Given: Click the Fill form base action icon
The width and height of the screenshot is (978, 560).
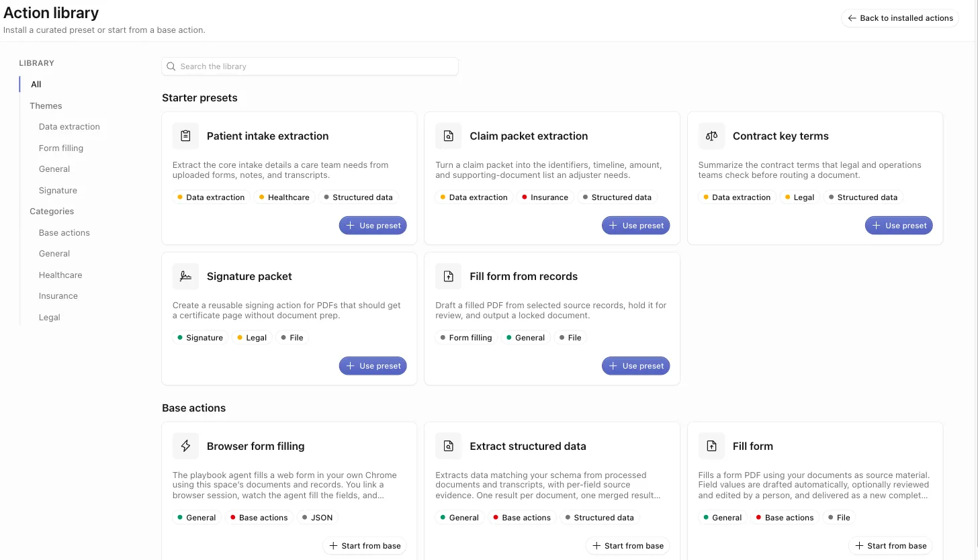Looking at the screenshot, I should point(712,446).
